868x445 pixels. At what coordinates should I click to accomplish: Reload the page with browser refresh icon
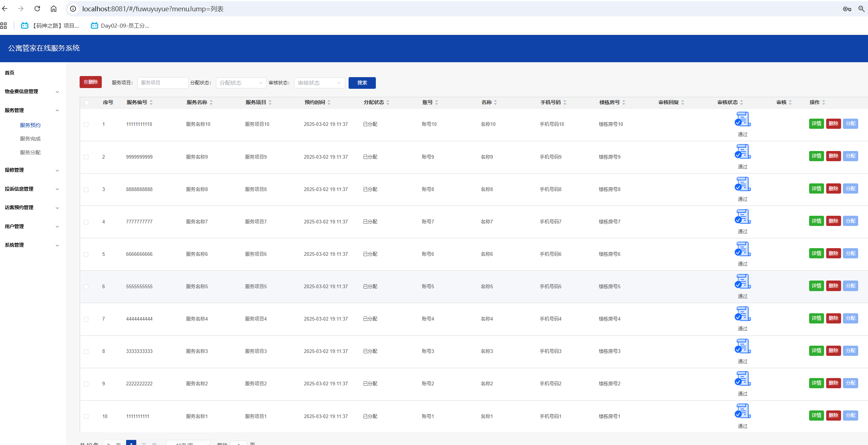coord(37,9)
